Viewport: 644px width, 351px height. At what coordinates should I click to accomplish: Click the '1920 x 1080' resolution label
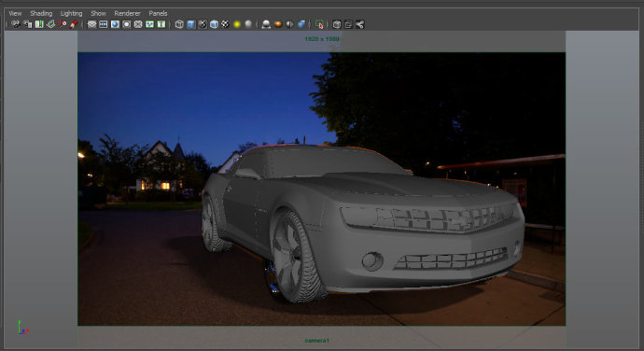coord(322,39)
